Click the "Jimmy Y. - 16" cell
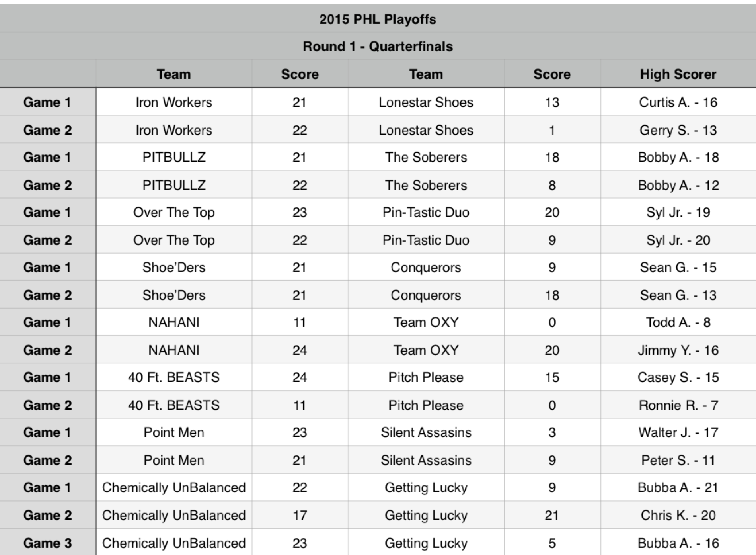The height and width of the screenshot is (555, 756). coord(678,350)
